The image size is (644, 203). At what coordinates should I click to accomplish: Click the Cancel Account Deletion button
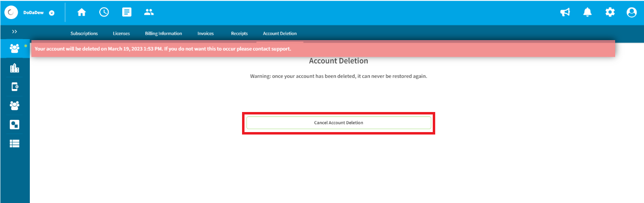point(338,123)
